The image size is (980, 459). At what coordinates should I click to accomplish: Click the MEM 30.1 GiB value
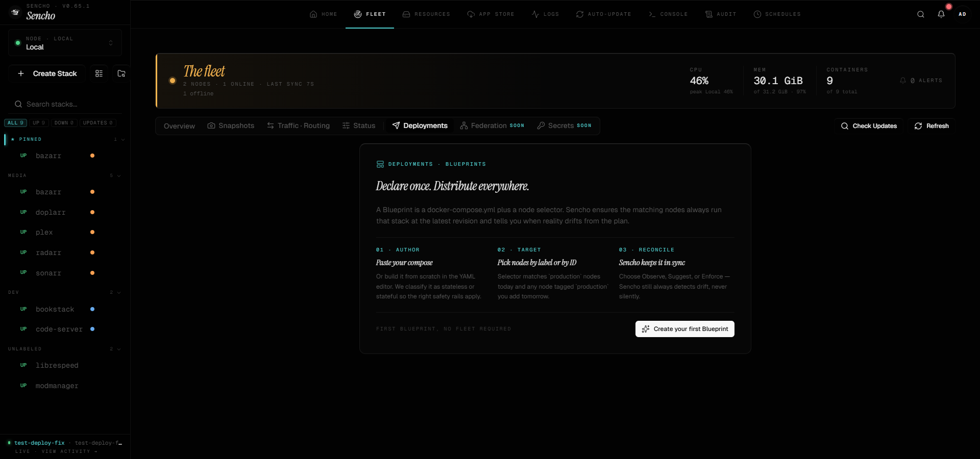coord(778,81)
